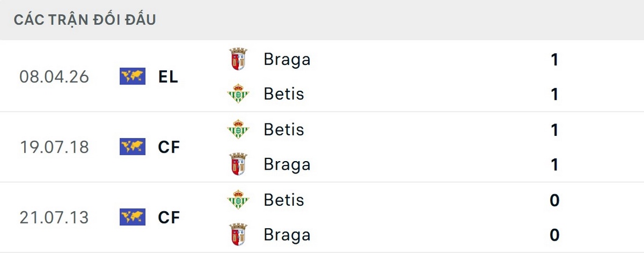Open the EL competition label
Image resolution: width=644 pixels, height=253 pixels.
click(168, 77)
